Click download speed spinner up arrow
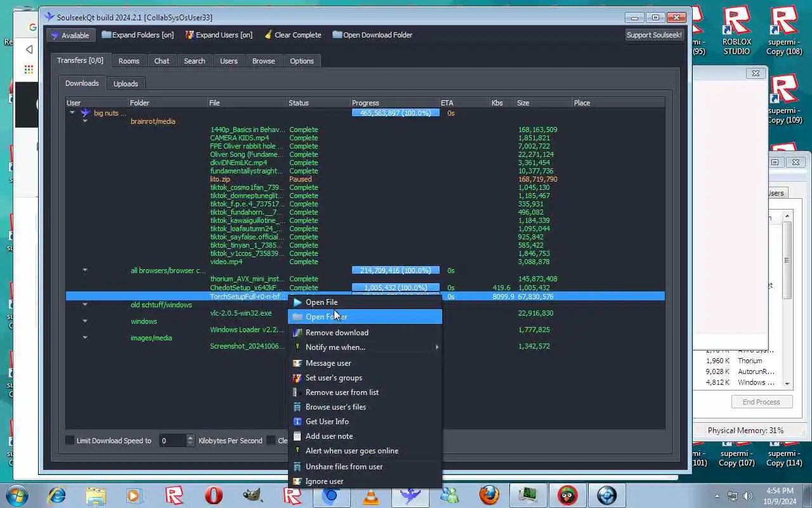 (190, 438)
